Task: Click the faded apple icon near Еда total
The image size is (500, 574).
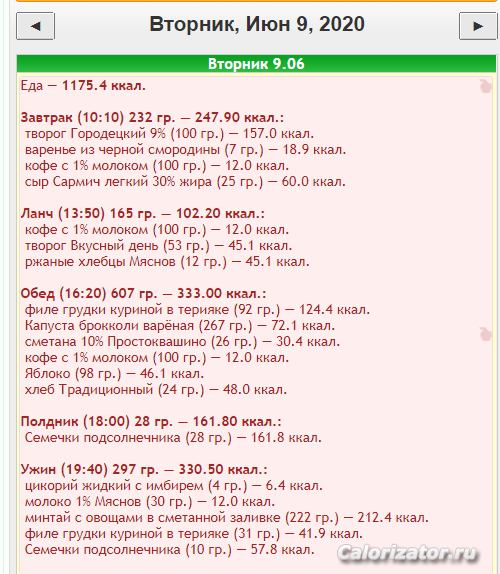Action: click(486, 86)
